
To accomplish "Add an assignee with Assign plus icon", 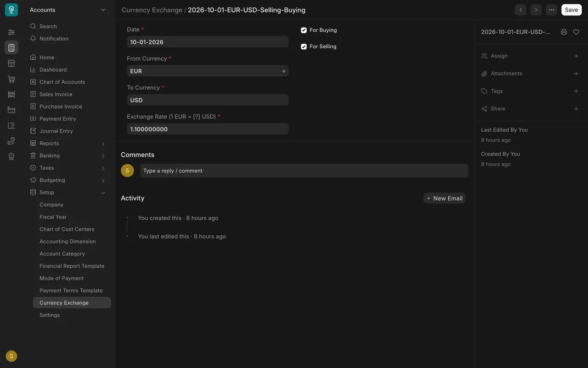I will [576, 56].
